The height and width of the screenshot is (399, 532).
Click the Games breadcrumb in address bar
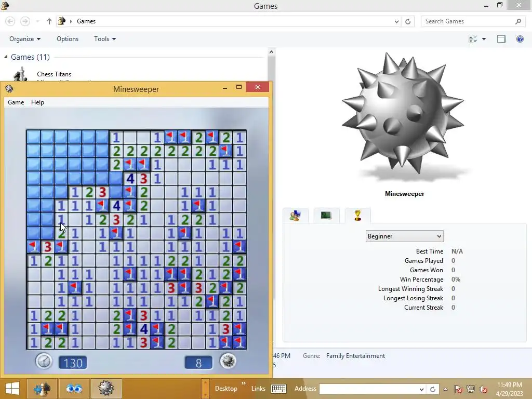coord(86,21)
